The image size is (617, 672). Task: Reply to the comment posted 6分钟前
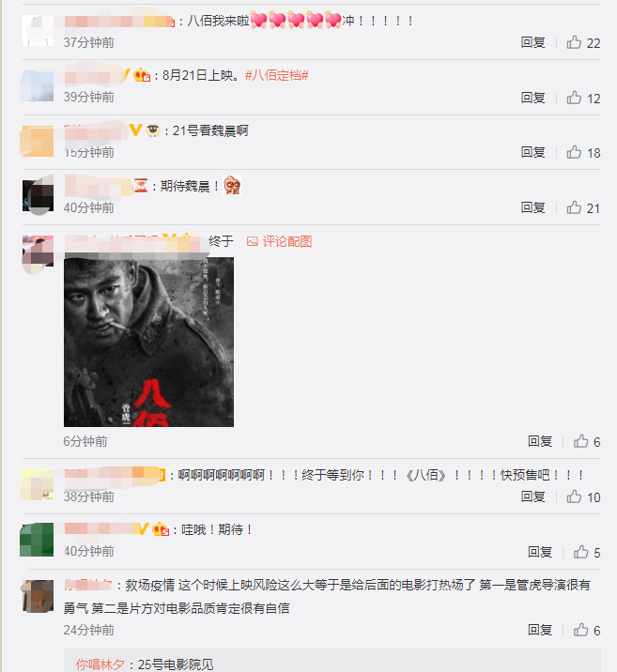tap(540, 441)
